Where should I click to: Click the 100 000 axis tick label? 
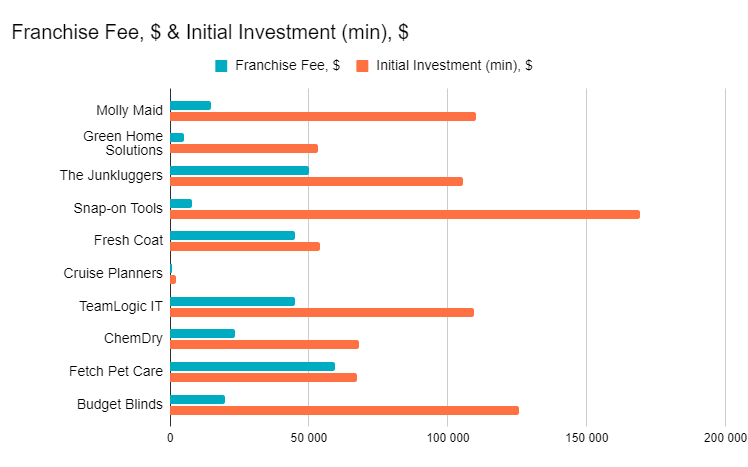(x=448, y=437)
